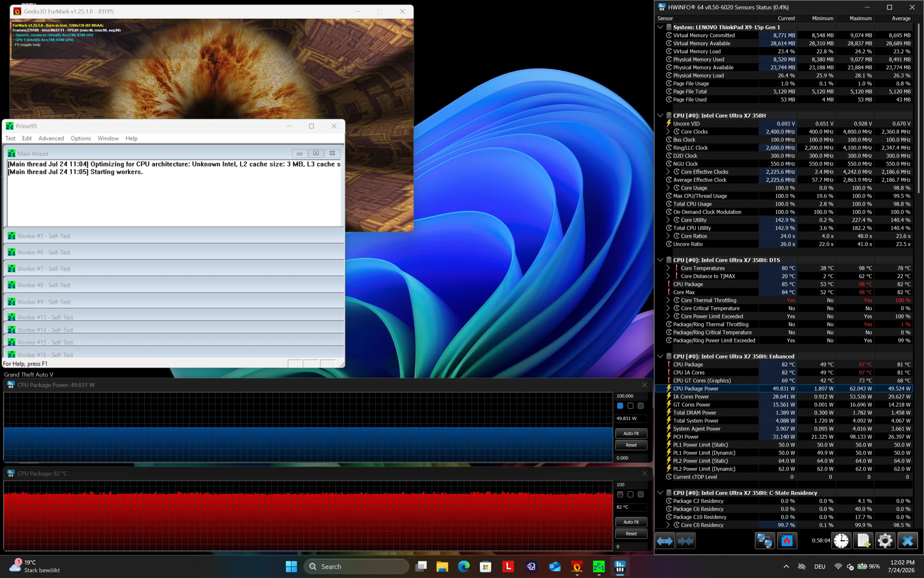Open the Test menu in Prime95

pyautogui.click(x=10, y=138)
